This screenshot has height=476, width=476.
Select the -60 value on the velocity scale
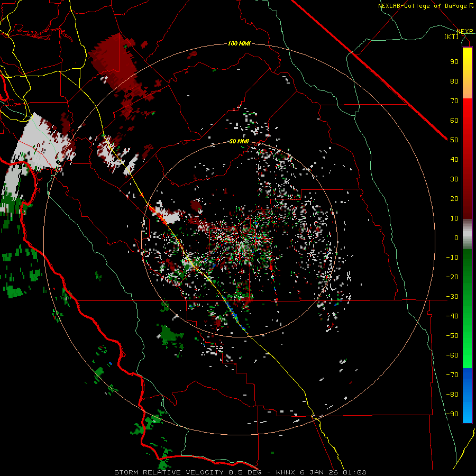tap(452, 355)
